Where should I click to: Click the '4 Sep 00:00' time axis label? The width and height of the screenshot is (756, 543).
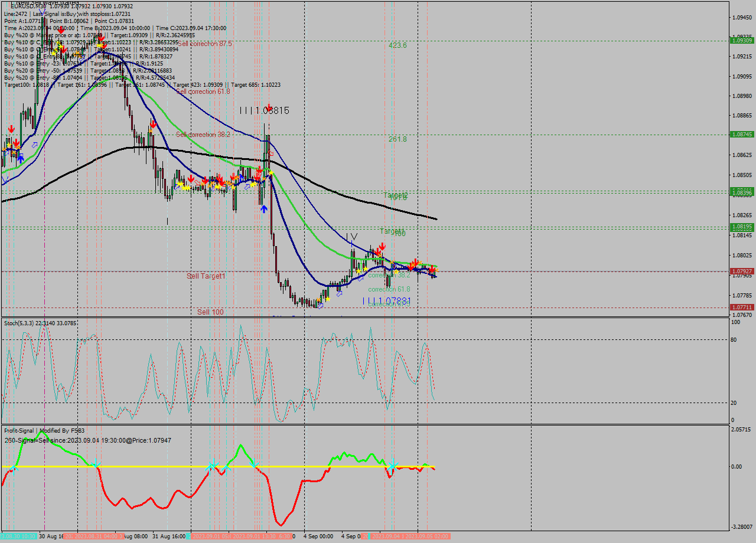pyautogui.click(x=318, y=537)
